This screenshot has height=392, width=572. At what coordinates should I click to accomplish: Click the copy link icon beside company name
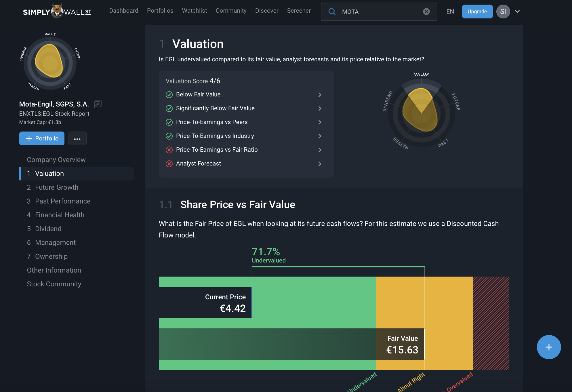[98, 104]
